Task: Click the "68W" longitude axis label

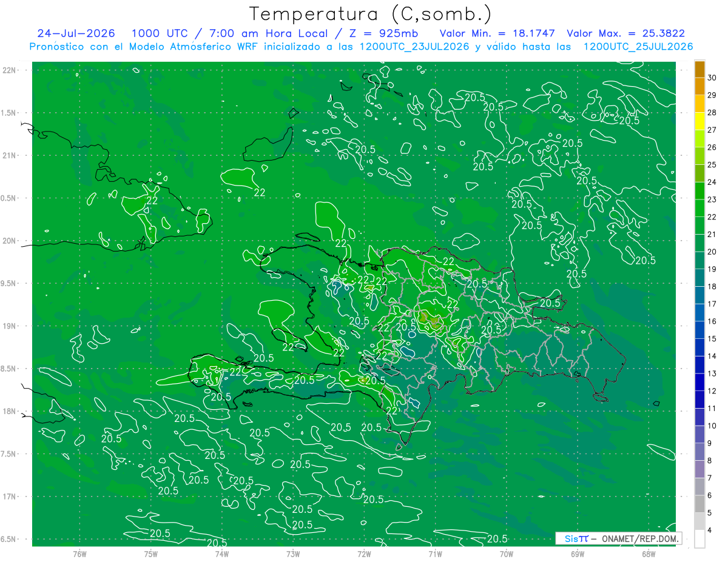Action: point(648,554)
